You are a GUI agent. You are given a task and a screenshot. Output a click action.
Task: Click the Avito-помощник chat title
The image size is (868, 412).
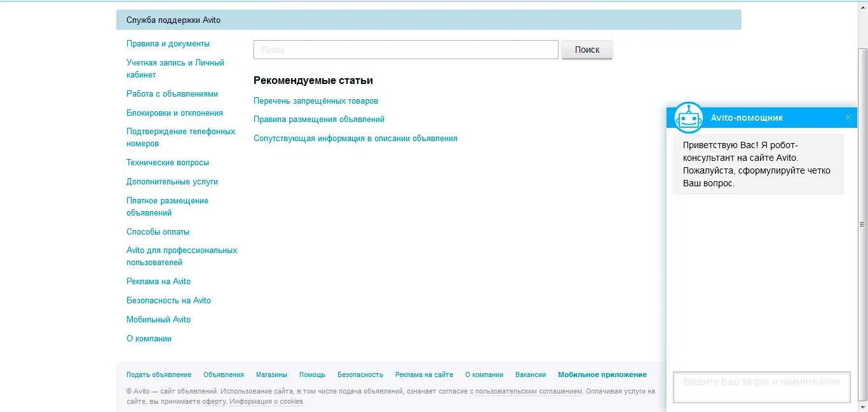pyautogui.click(x=747, y=118)
